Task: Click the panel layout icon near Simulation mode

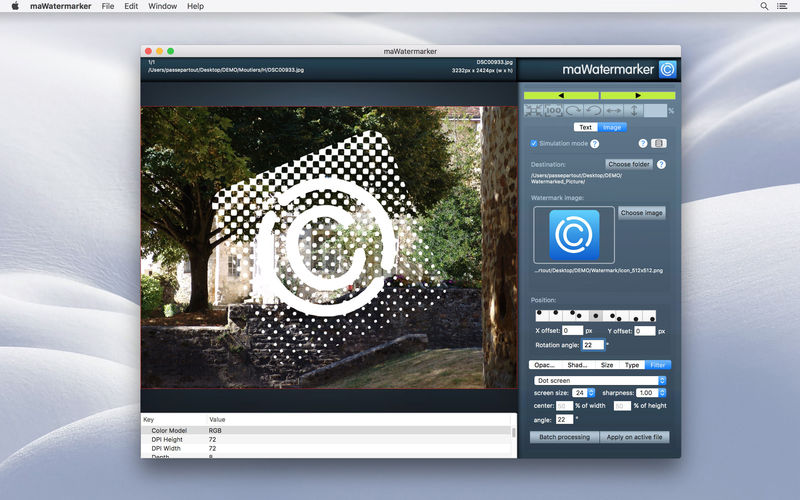Action: click(x=659, y=143)
